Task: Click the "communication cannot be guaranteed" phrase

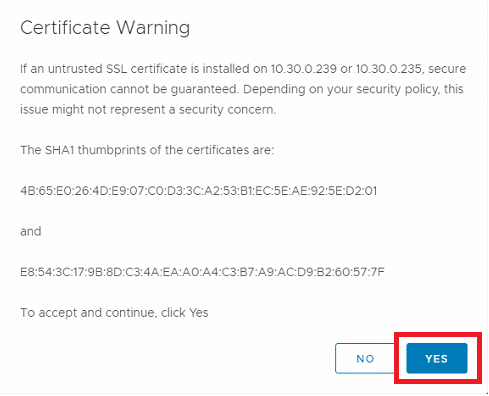Action: [x=129, y=89]
